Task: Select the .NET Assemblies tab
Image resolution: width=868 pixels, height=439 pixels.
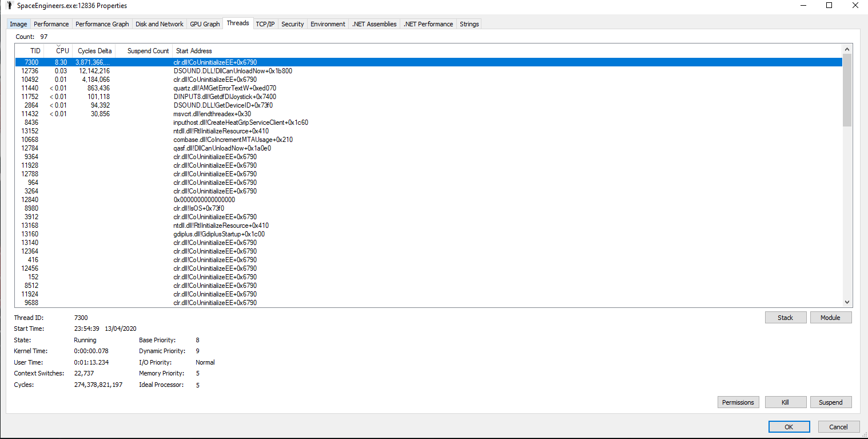Action: click(374, 24)
